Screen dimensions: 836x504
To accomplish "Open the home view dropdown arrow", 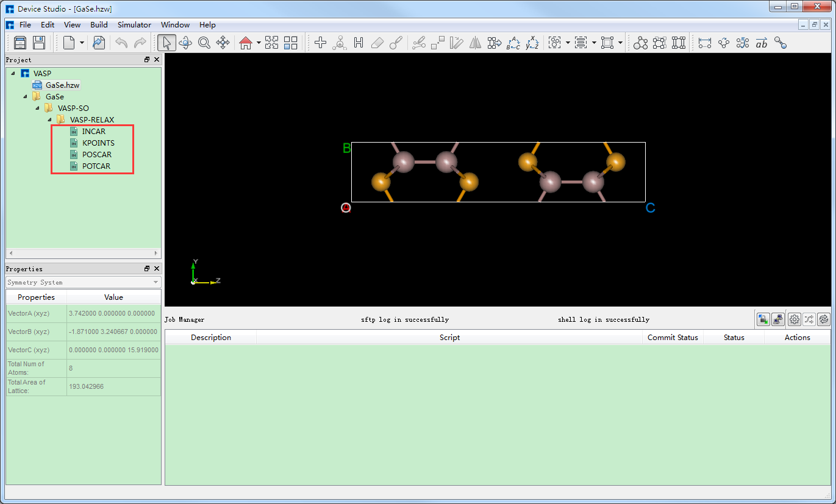I will [x=259, y=43].
